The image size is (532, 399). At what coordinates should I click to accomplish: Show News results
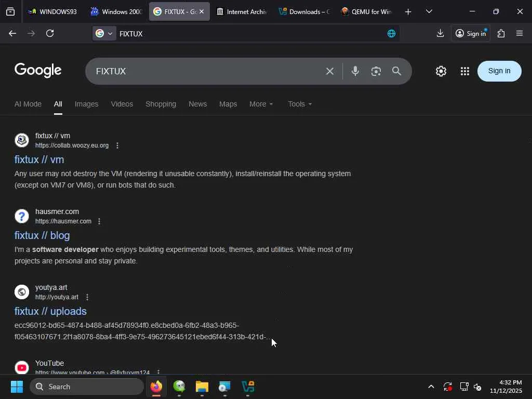[x=197, y=104]
